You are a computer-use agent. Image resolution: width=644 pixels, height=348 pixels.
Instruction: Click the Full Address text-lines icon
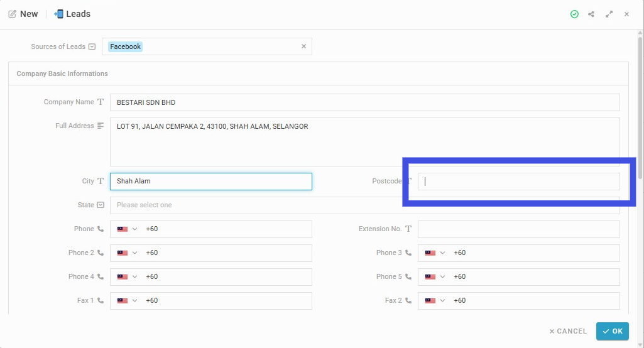click(101, 126)
